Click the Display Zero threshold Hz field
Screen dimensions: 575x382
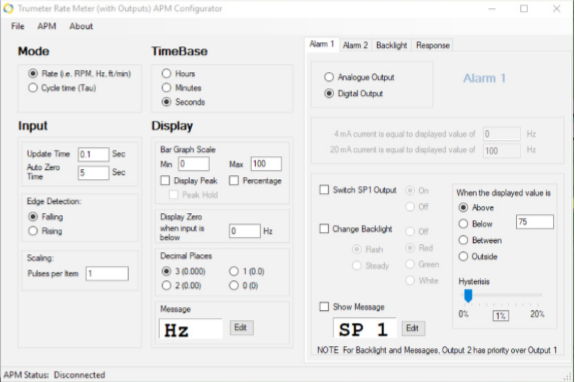[x=245, y=231]
